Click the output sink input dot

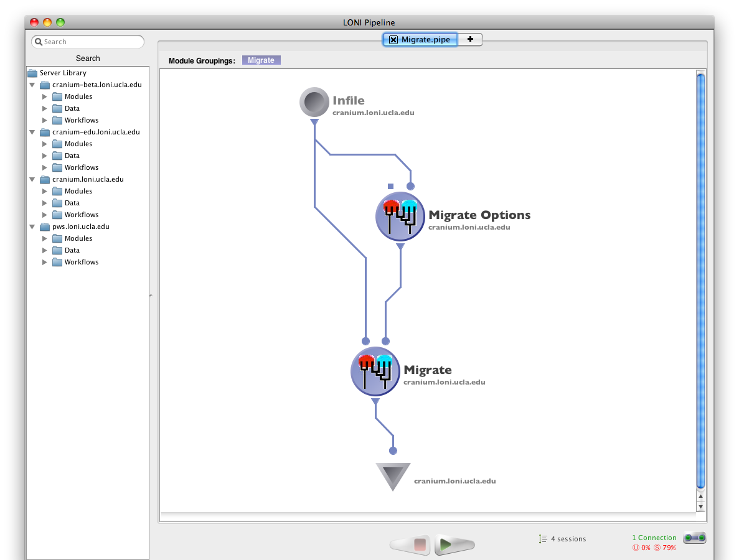tap(393, 450)
